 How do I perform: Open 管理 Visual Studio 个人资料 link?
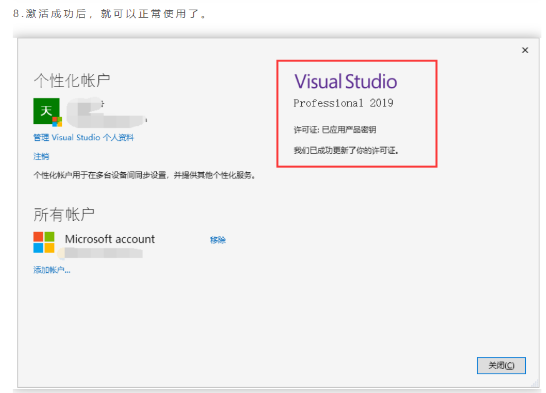click(x=83, y=137)
